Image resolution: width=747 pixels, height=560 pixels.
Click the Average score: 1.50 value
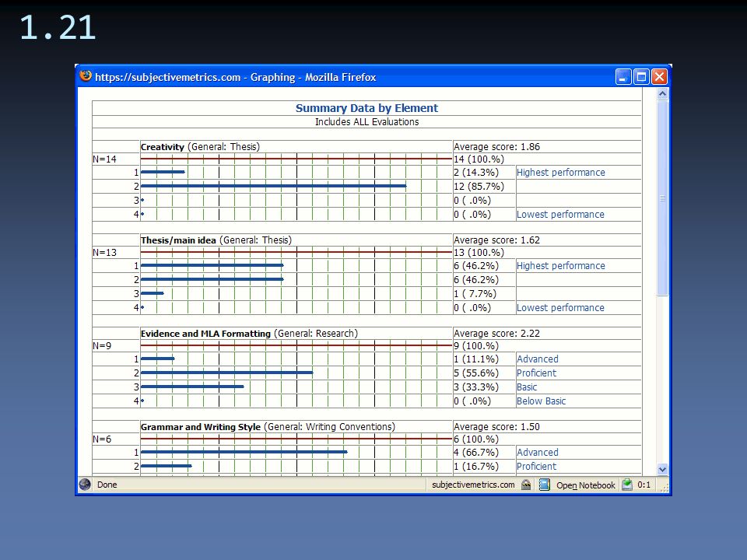[x=497, y=427]
